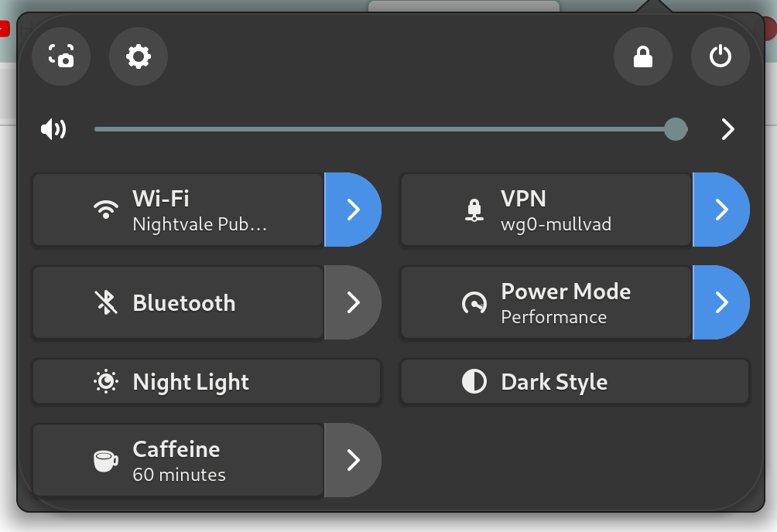Open sound output options arrow beside volume
This screenshot has width=777, height=532.
727,129
